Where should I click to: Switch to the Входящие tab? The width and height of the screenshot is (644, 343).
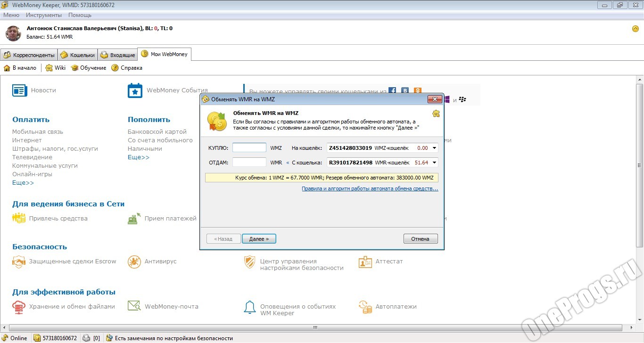[x=118, y=55]
